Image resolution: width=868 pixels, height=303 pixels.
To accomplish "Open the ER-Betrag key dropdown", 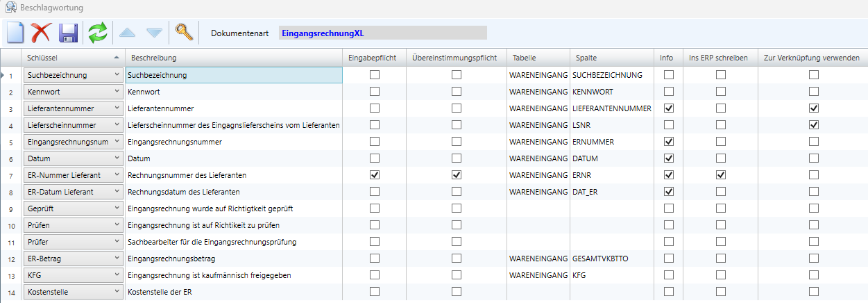I will (116, 259).
